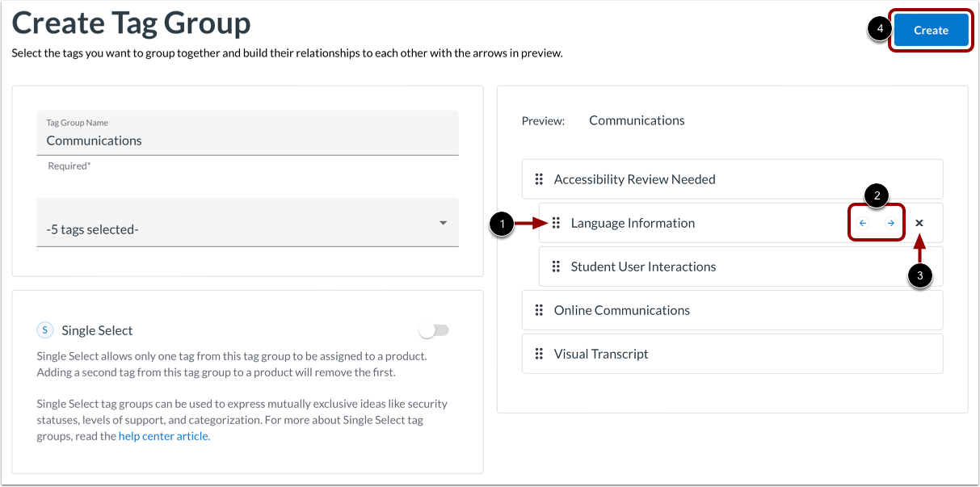The height and width of the screenshot is (487, 980).
Task: Open the help center article link
Action: click(164, 436)
